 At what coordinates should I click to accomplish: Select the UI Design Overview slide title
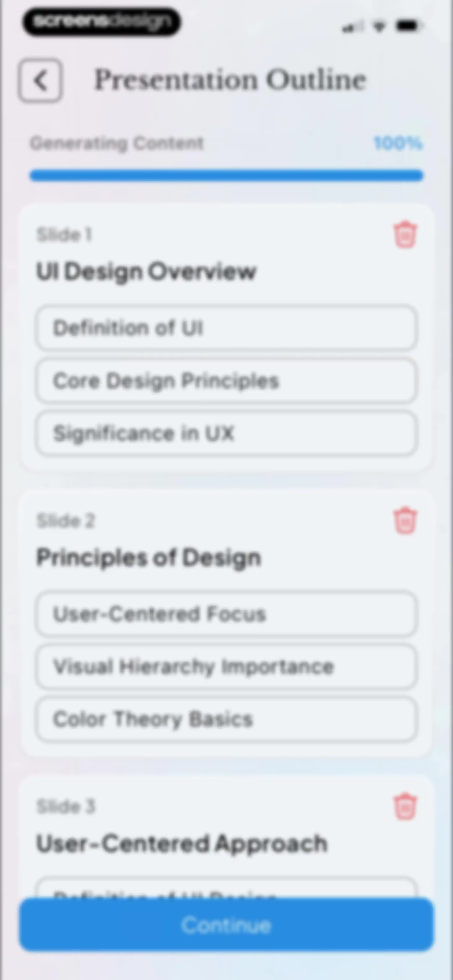click(x=146, y=272)
